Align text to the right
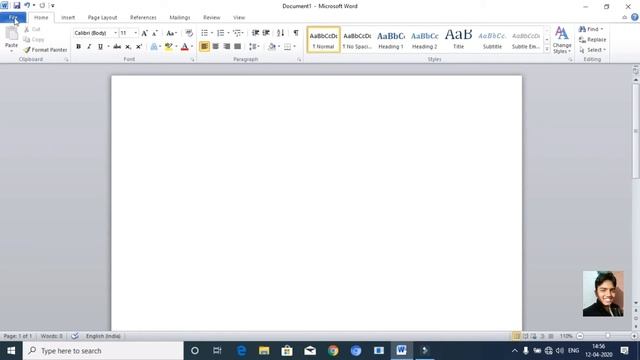The height and width of the screenshot is (360, 640). pyautogui.click(x=227, y=47)
